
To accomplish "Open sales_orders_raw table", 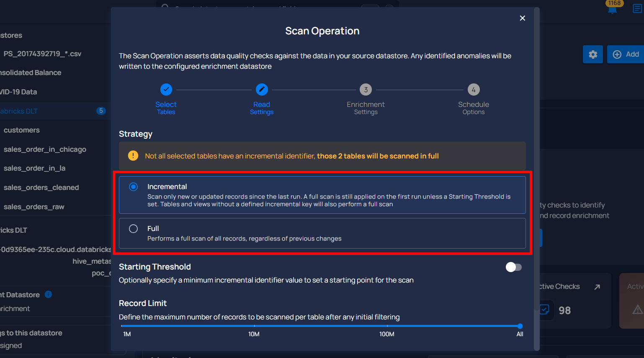I will click(x=34, y=207).
